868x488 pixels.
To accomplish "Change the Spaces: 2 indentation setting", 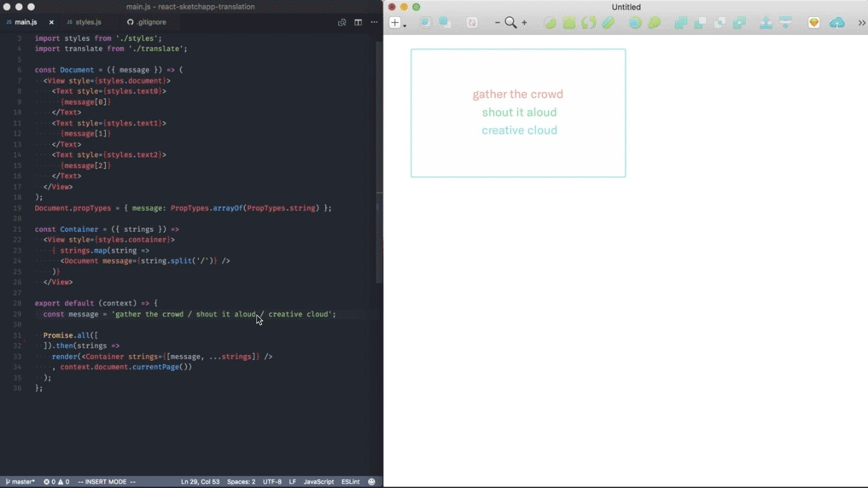I will 241,482.
